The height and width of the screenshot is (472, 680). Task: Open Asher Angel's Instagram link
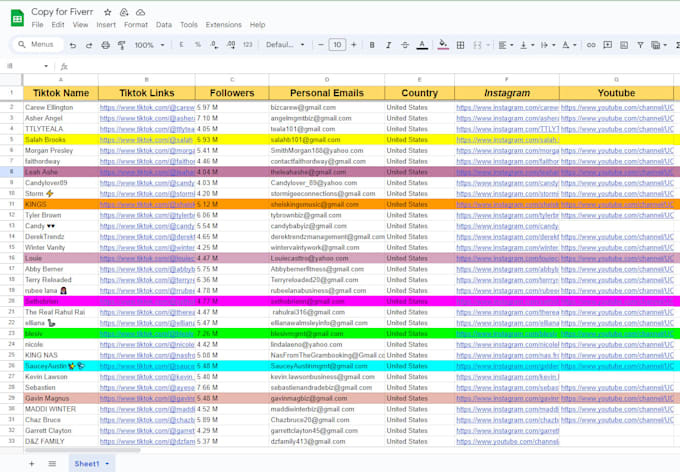[507, 118]
